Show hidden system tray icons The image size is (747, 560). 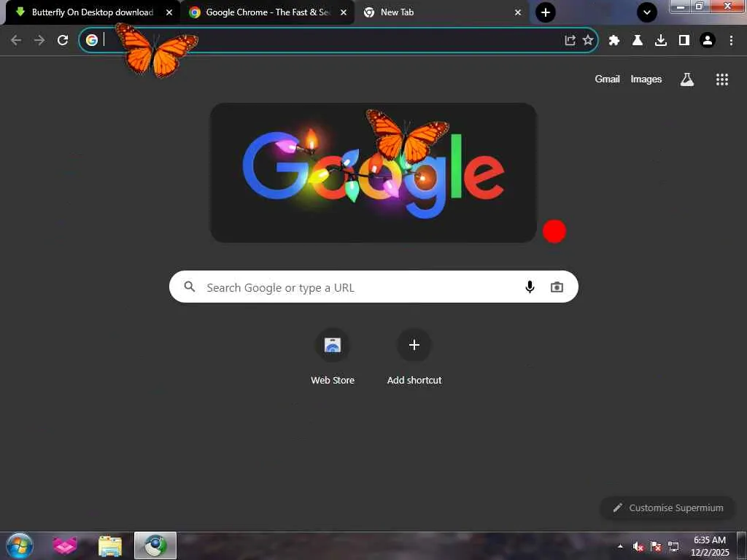620,546
